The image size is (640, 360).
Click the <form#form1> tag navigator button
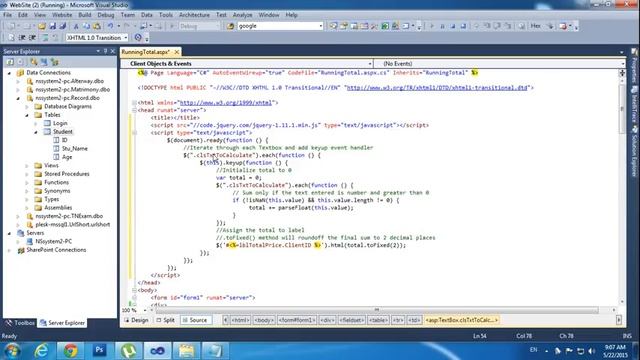tap(297, 320)
